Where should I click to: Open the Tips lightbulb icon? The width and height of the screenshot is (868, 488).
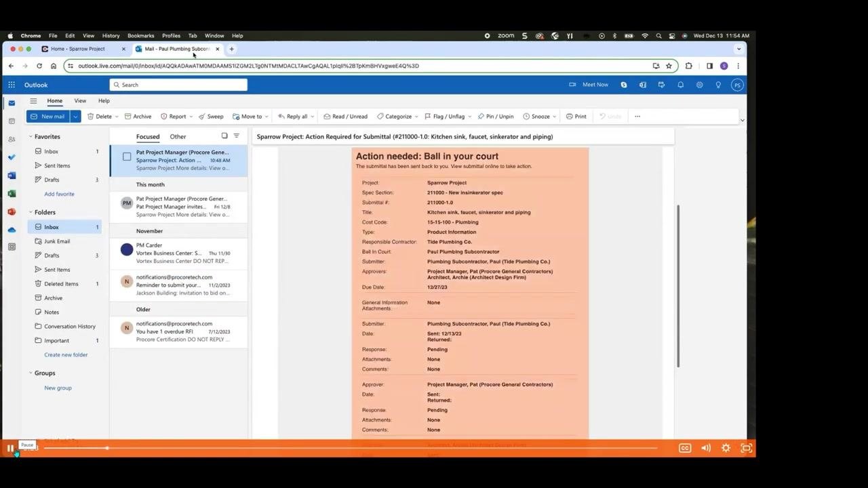pyautogui.click(x=718, y=85)
